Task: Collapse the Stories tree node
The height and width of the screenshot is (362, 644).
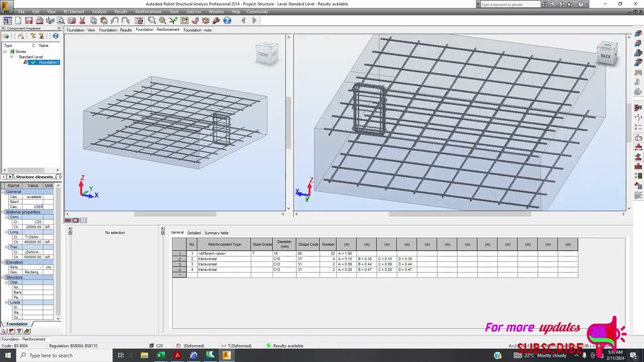Action: pos(5,51)
